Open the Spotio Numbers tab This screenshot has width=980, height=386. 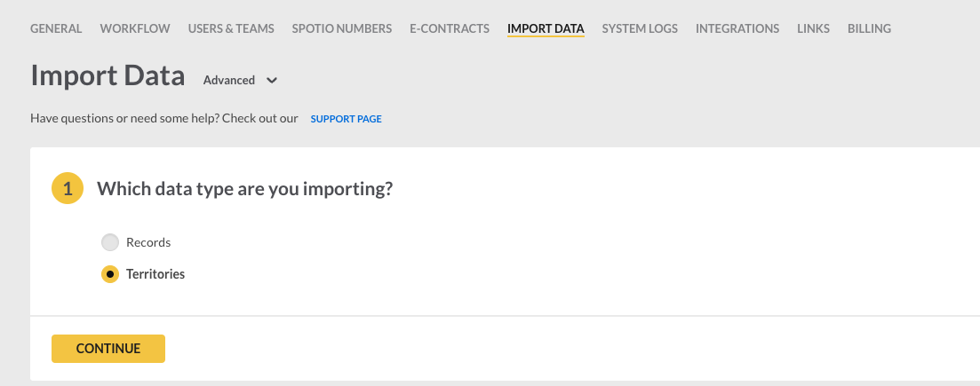pos(341,28)
